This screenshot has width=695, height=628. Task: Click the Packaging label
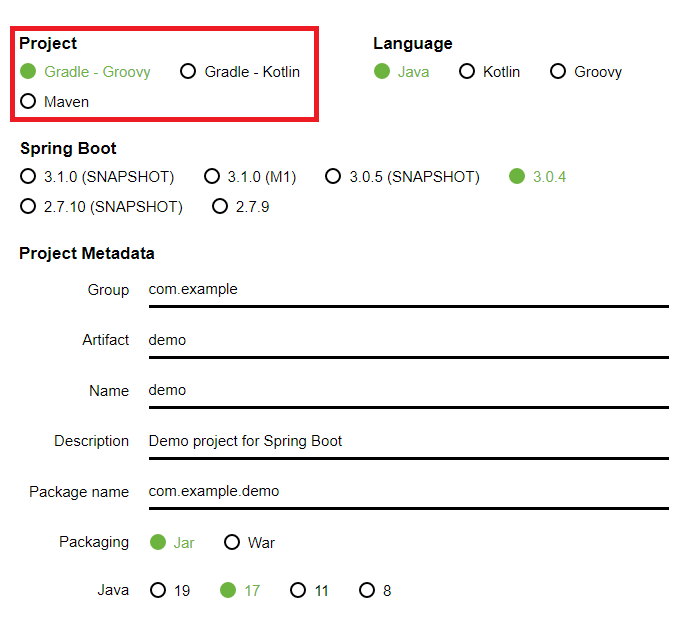click(94, 542)
